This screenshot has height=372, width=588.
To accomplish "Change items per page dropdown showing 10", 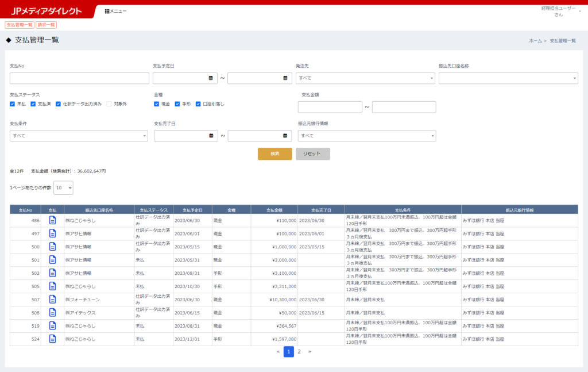I will click(63, 187).
